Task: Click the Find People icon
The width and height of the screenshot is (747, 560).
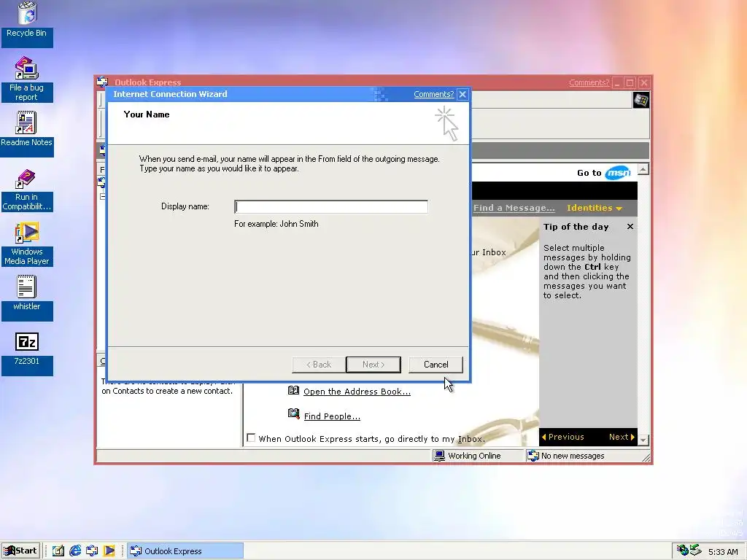Action: pyautogui.click(x=293, y=414)
